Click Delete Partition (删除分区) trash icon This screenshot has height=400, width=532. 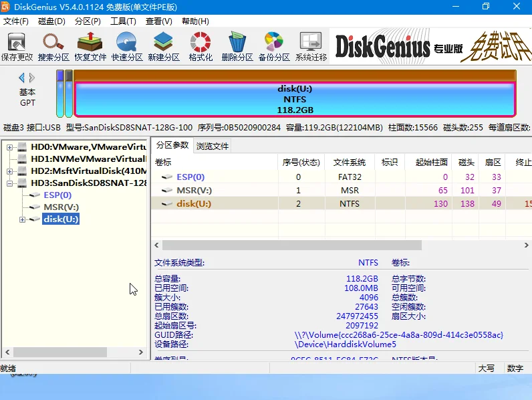click(237, 47)
